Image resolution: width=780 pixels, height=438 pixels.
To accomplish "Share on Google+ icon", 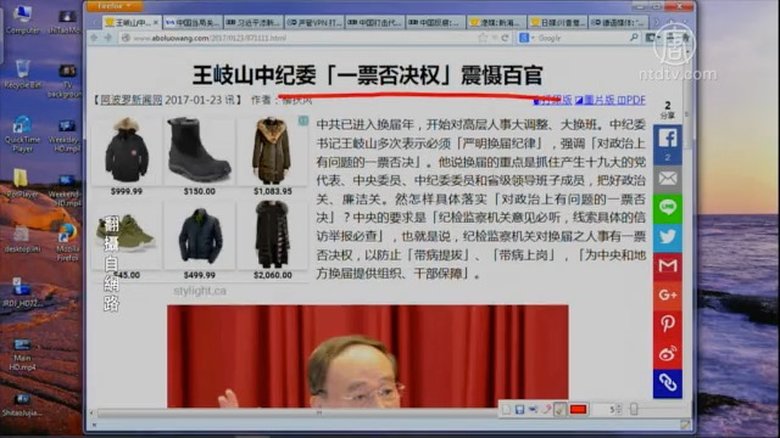I will [667, 294].
